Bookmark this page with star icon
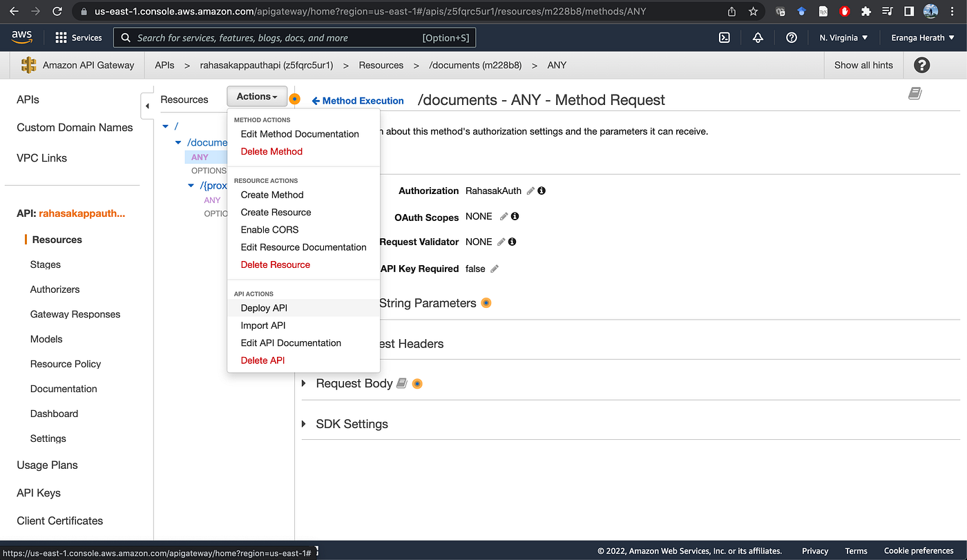The height and width of the screenshot is (560, 967). 753,12
